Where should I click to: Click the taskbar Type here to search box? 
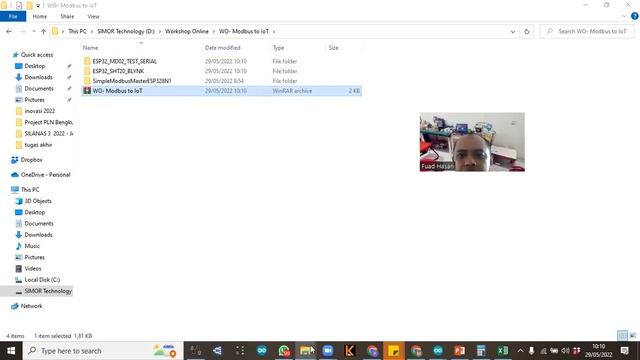coord(103,351)
